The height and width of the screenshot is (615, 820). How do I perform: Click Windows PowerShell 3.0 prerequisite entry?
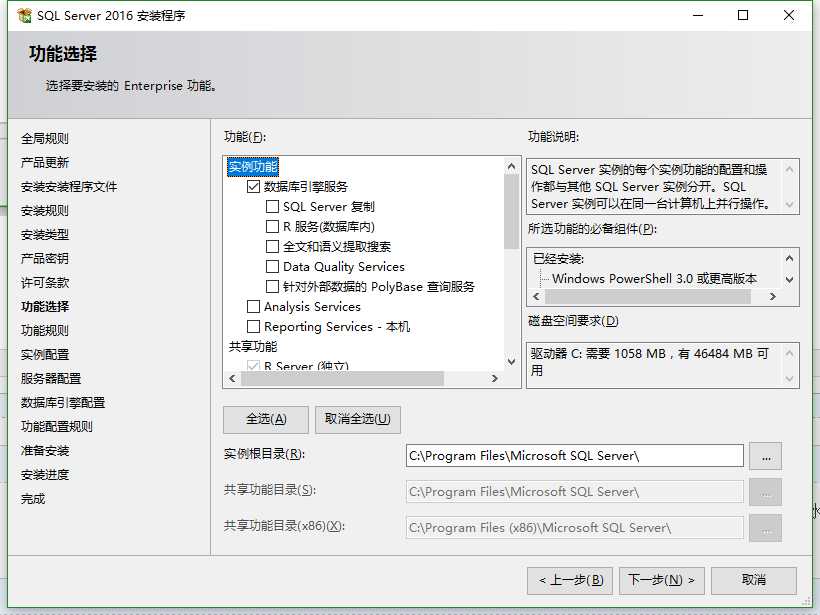(x=654, y=279)
